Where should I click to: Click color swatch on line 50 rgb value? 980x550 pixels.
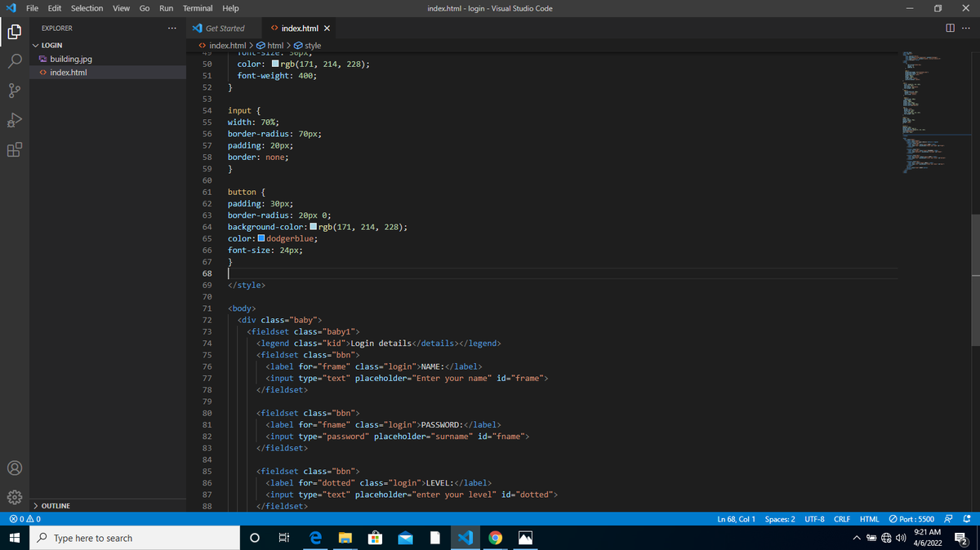coord(276,64)
